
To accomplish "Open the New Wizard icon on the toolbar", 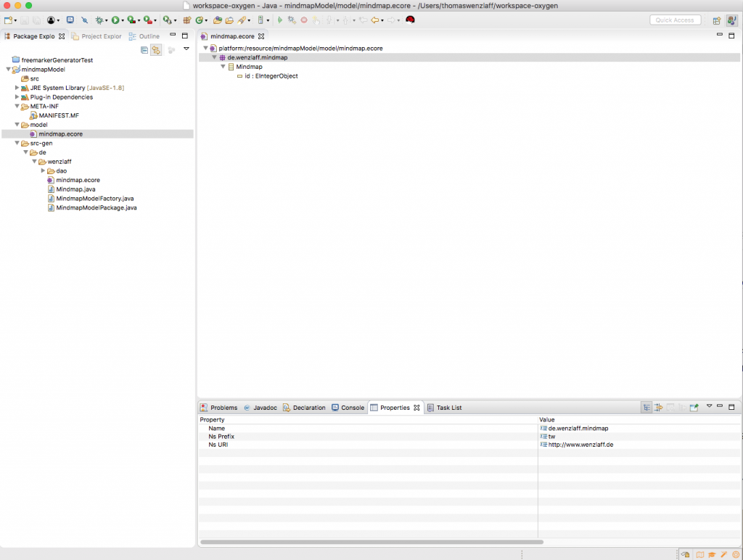I will 9,20.
